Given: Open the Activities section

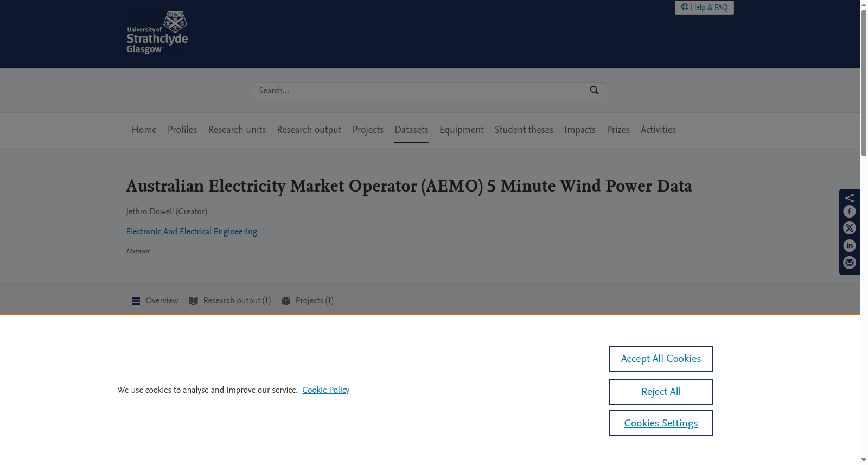Looking at the screenshot, I should click(658, 130).
